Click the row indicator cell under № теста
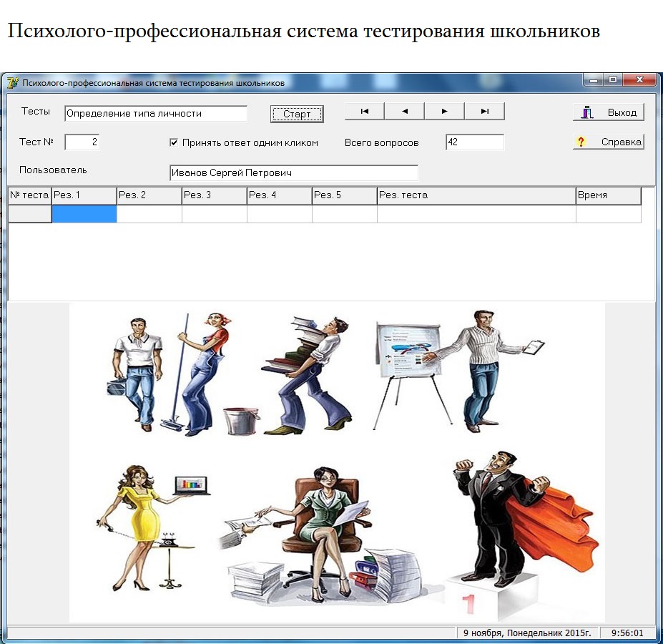The height and width of the screenshot is (644, 663). coord(29,214)
